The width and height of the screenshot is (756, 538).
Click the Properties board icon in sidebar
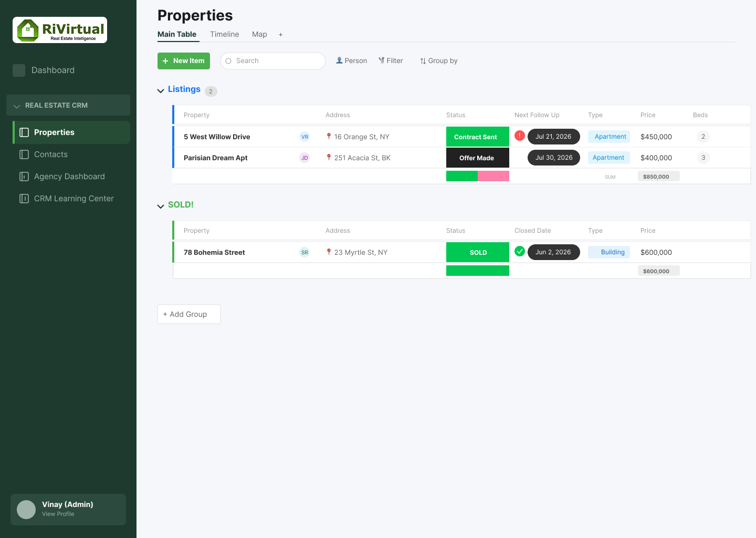(x=24, y=132)
